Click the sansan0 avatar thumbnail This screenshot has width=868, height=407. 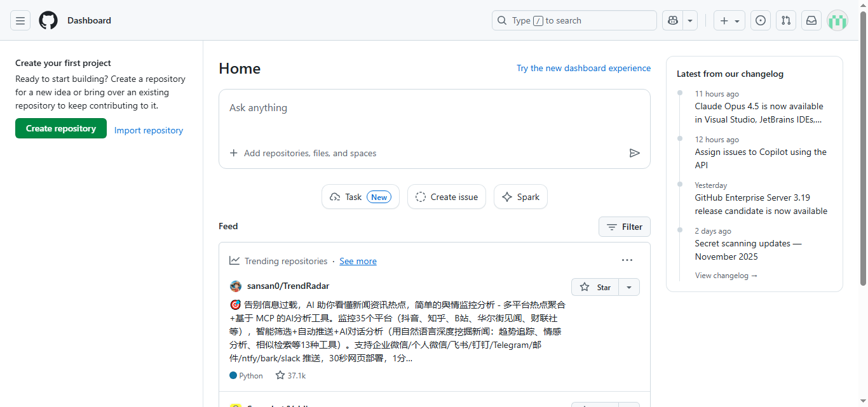236,286
